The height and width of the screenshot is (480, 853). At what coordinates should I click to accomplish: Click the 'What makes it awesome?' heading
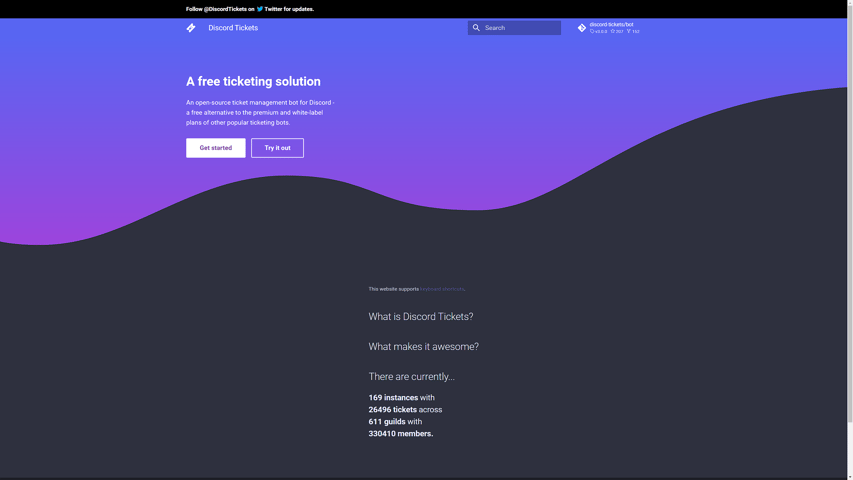tap(423, 346)
